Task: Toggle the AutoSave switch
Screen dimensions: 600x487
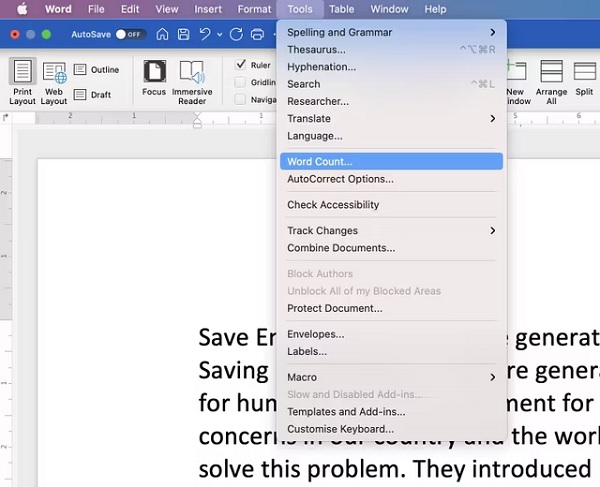Action: tap(130, 34)
